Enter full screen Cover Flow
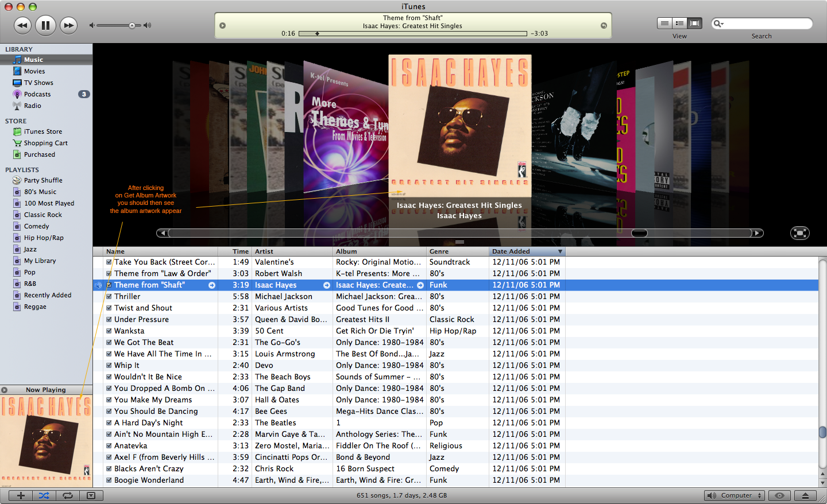This screenshot has height=504, width=827. pos(799,232)
